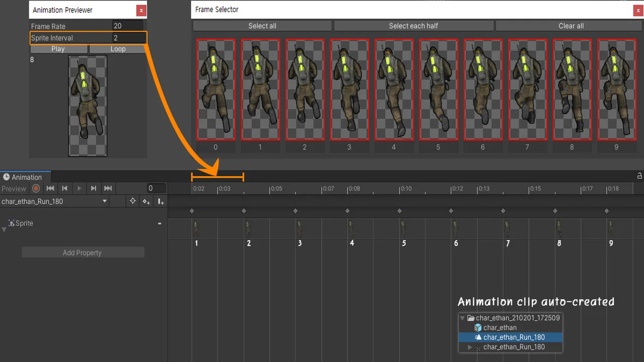Viewport: 644px width, 362px height.
Task: Jump to first keyframe of the clip
Action: (x=50, y=189)
